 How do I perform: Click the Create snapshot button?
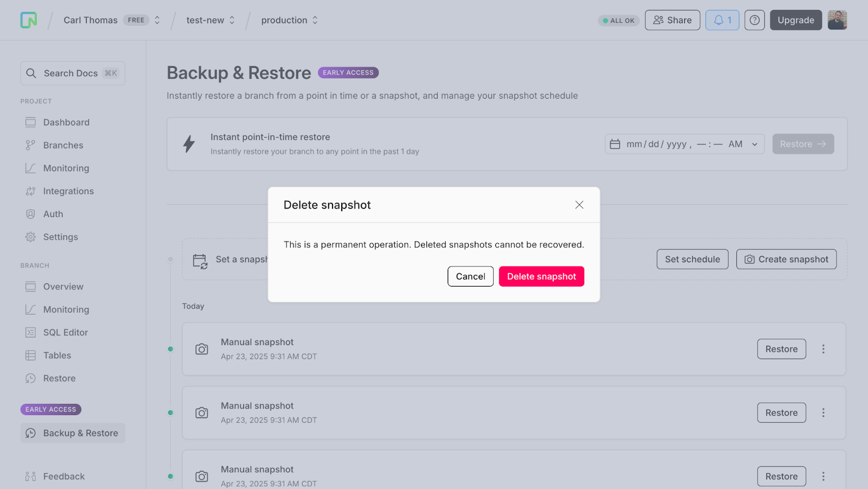tap(786, 259)
